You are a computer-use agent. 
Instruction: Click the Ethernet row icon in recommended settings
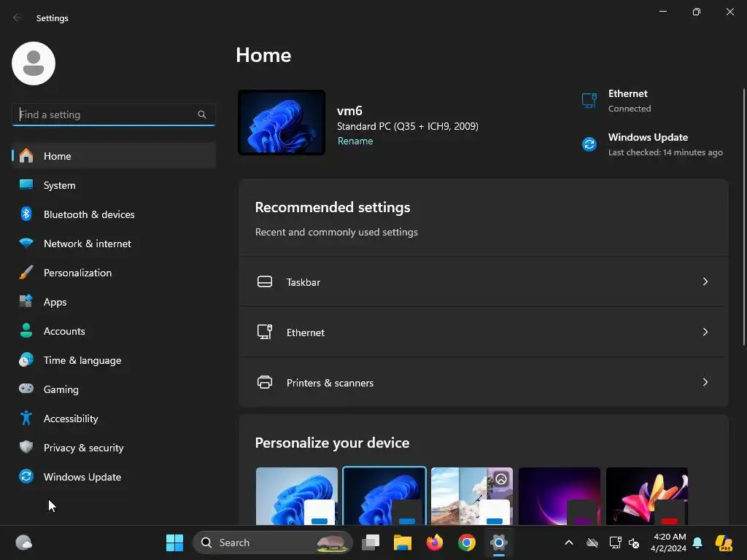265,332
